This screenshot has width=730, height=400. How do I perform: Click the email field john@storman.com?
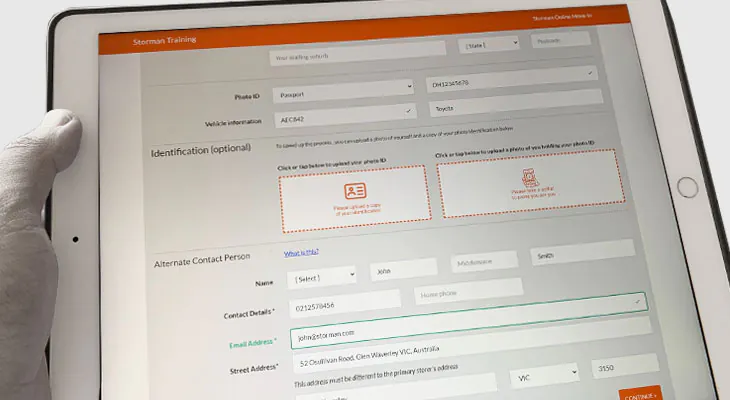click(x=468, y=321)
